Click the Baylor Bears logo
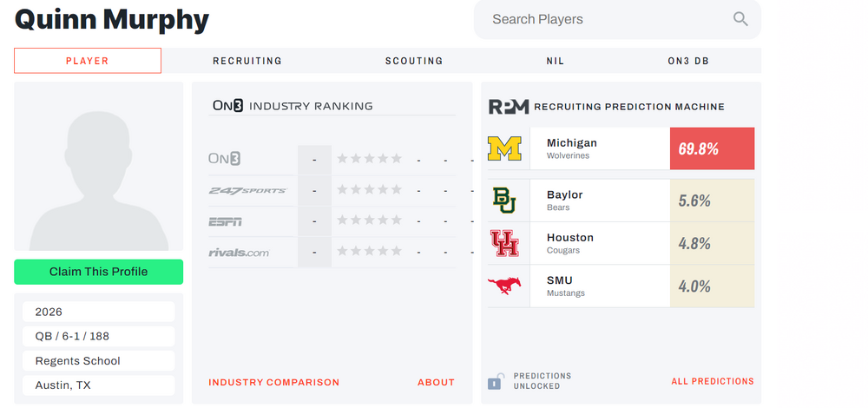This screenshot has width=868, height=408. 504,201
